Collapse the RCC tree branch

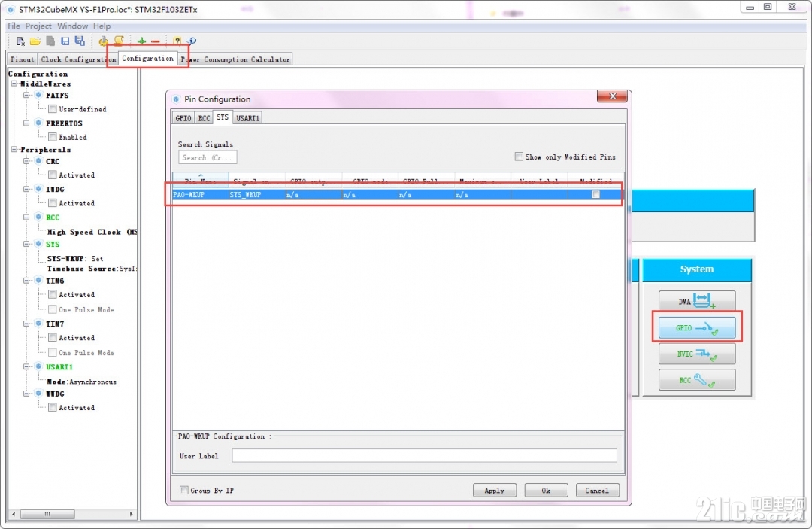pyautogui.click(x=26, y=217)
